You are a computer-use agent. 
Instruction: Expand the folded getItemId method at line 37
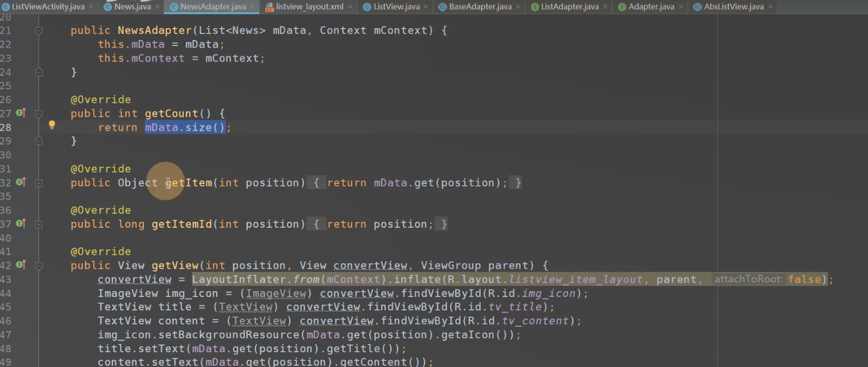pos(39,224)
